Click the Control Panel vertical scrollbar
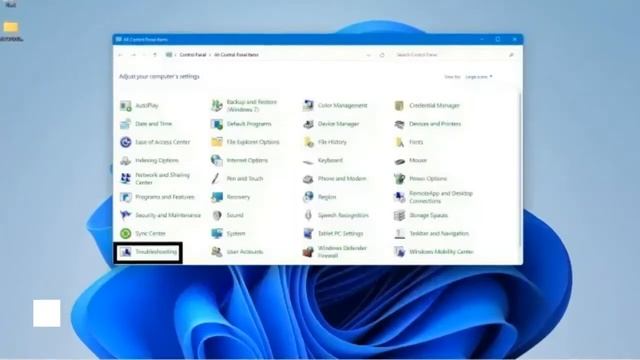Viewport: 640px width, 360px height. 520,171
